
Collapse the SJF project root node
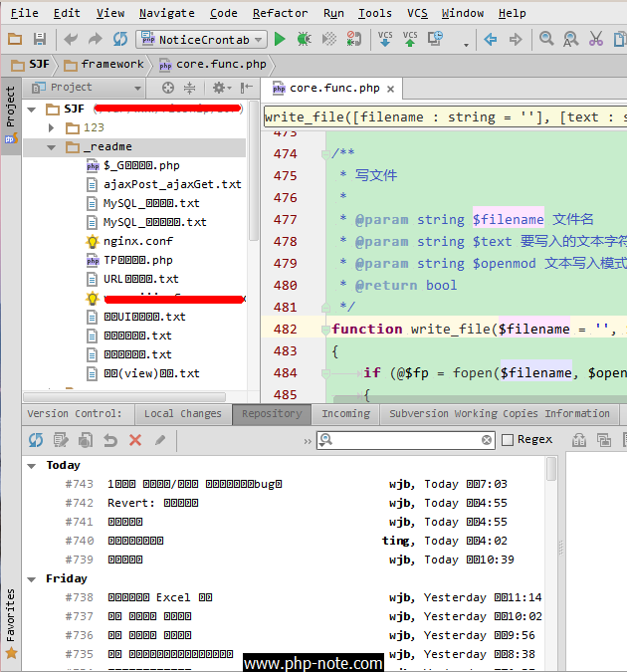pos(31,110)
